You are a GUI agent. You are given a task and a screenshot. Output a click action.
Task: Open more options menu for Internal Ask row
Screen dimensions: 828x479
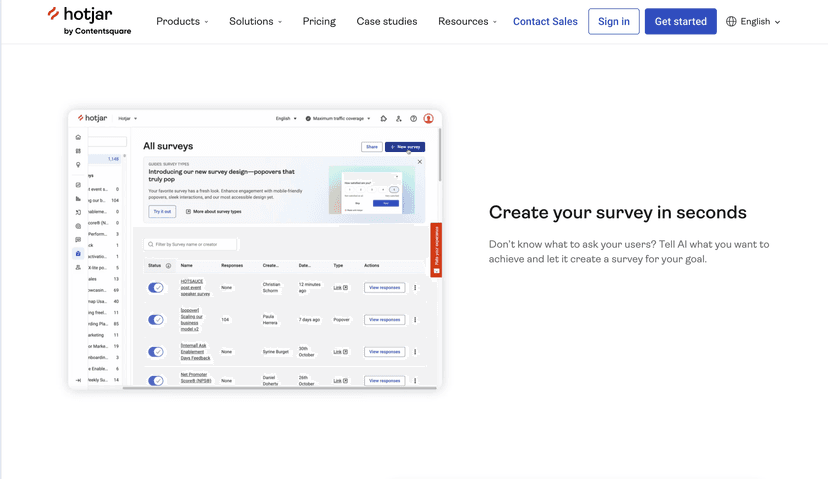pyautogui.click(x=415, y=352)
